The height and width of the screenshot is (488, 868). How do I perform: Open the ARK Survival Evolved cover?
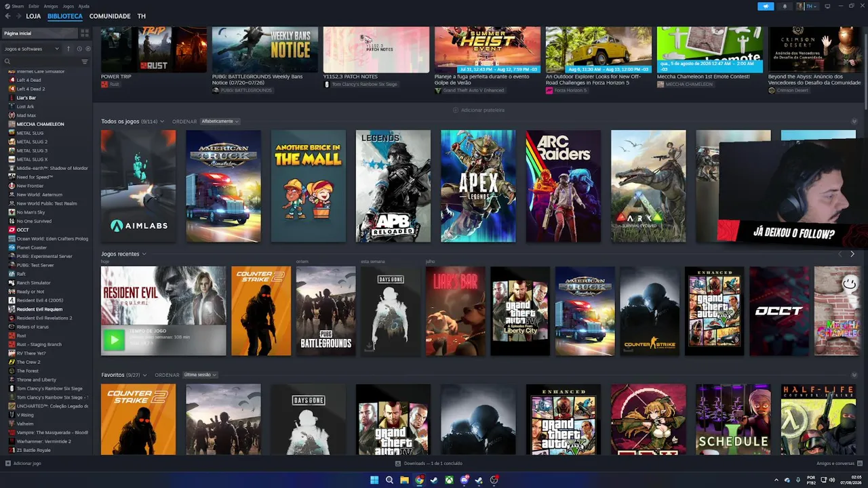(x=648, y=186)
